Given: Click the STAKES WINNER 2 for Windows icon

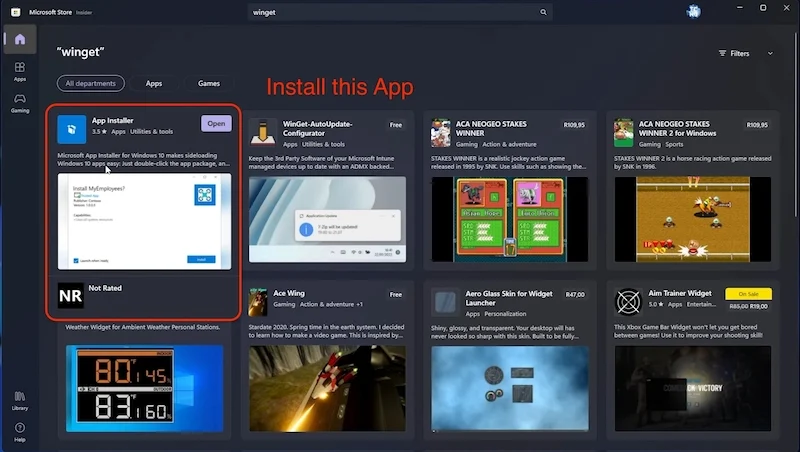Looking at the screenshot, I should click(623, 133).
